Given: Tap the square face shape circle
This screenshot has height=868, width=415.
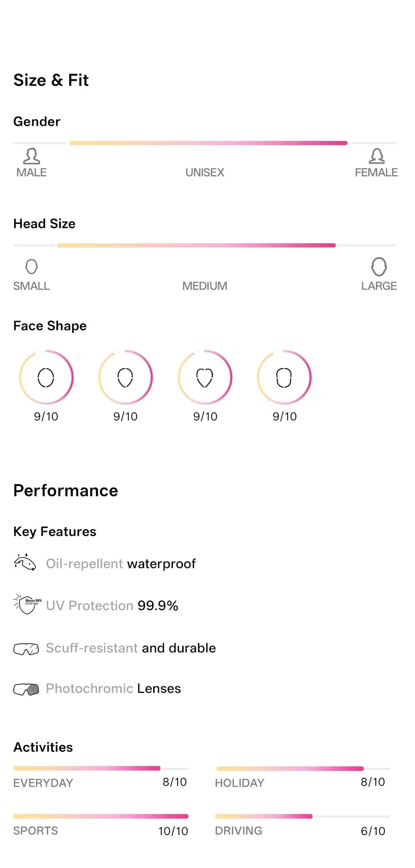Looking at the screenshot, I should tap(284, 377).
